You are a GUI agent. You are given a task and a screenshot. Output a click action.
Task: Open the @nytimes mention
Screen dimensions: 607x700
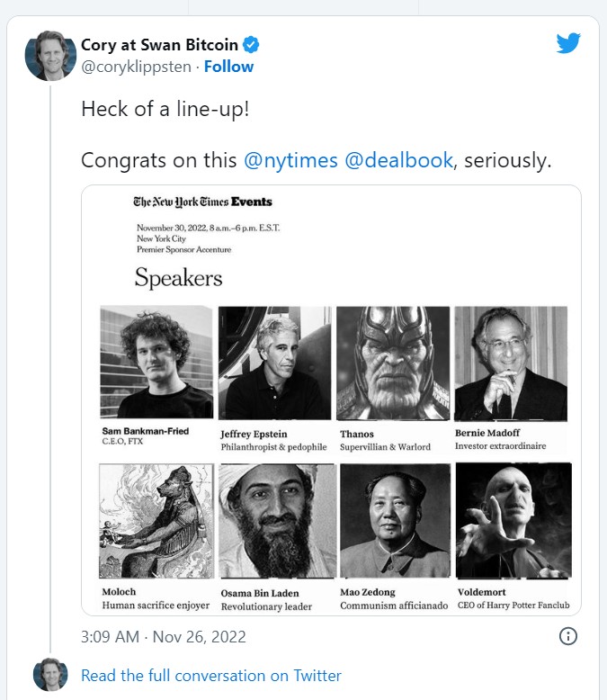(x=290, y=160)
